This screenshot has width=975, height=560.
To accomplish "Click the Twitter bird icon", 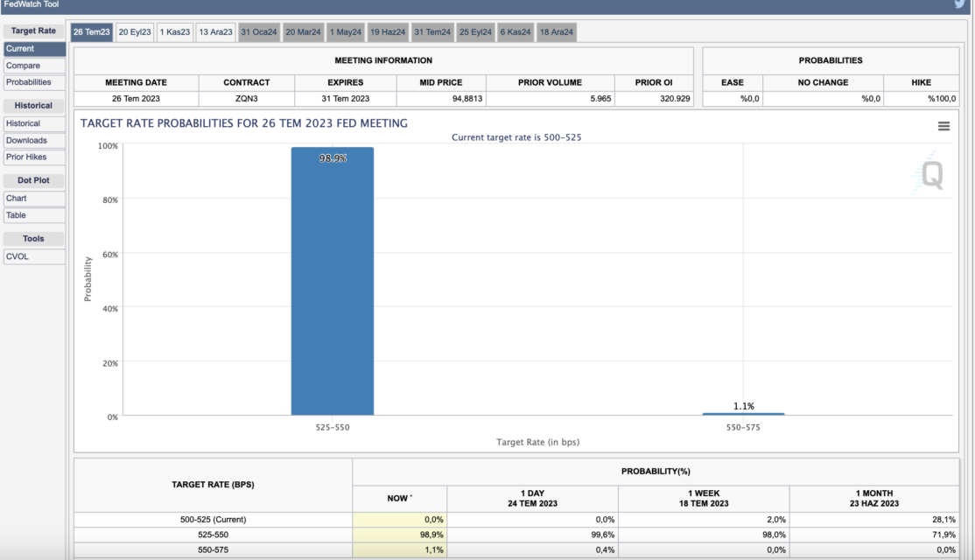I will click(x=961, y=3).
